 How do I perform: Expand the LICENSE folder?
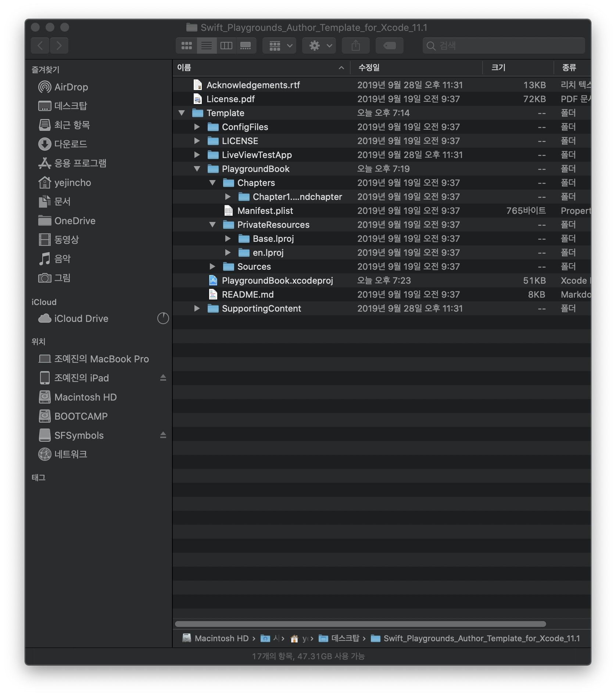click(x=197, y=141)
